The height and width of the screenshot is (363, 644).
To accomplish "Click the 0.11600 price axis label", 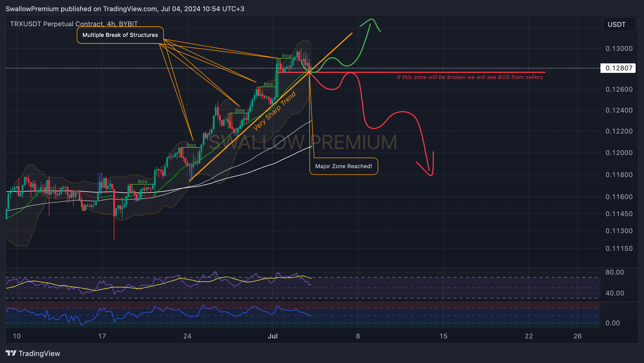I will [x=619, y=197].
